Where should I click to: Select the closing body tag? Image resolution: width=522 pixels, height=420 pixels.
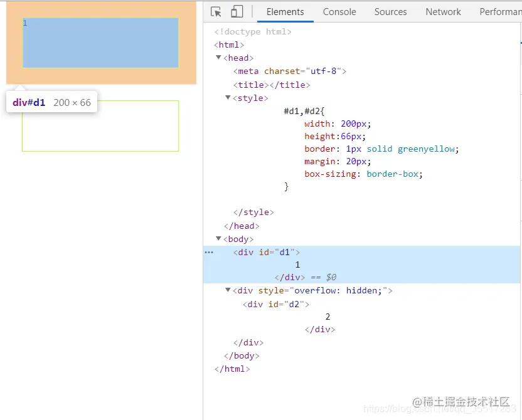242,356
